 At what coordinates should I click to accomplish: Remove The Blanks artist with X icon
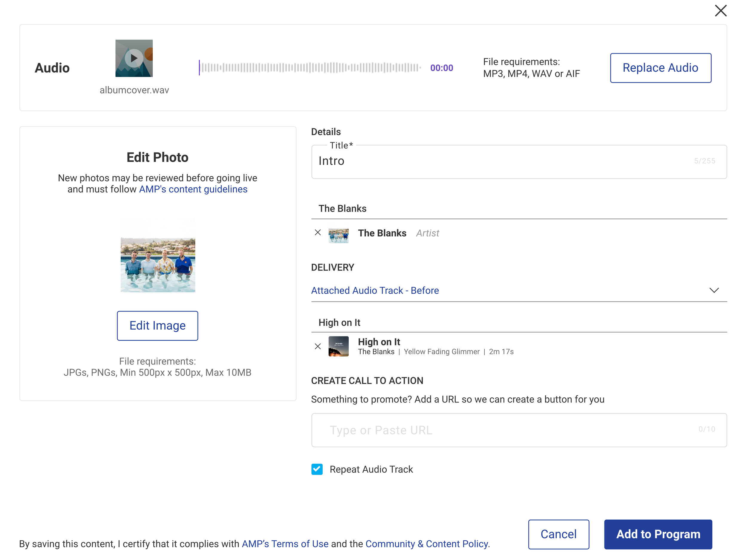click(317, 232)
